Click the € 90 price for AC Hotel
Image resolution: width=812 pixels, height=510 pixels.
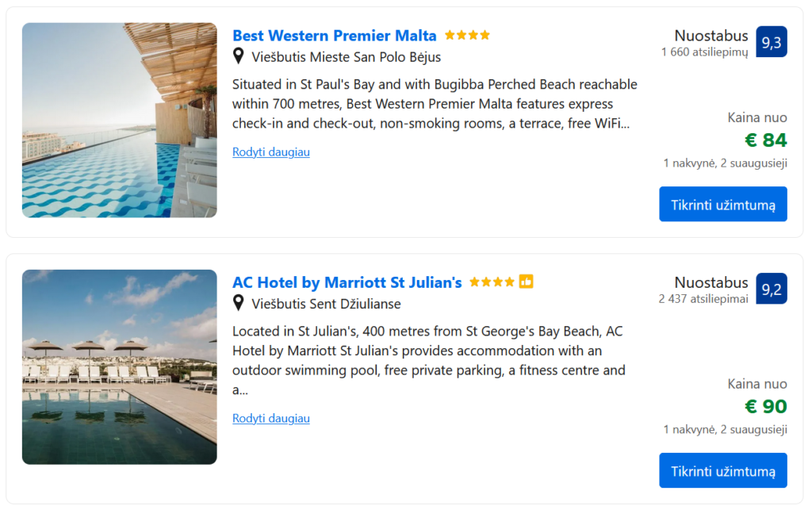[765, 407]
